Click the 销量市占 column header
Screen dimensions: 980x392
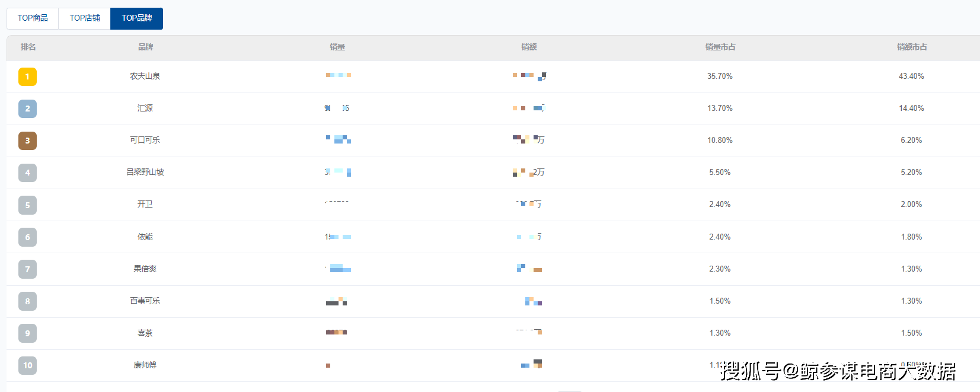(x=720, y=47)
